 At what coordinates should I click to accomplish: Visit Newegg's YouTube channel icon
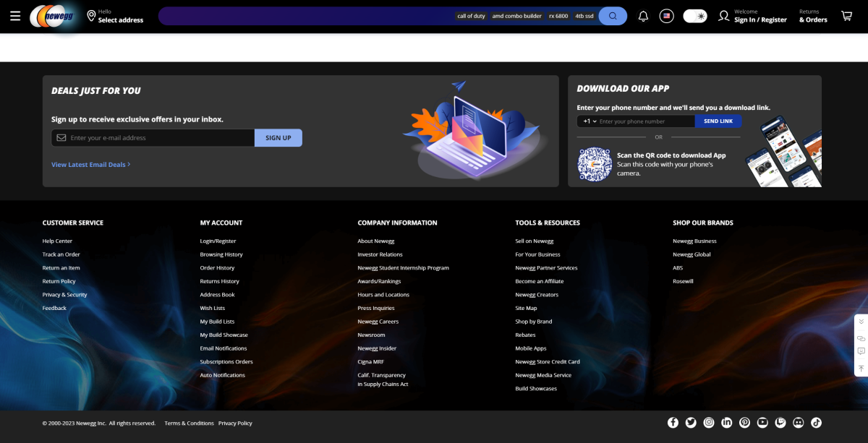point(763,423)
